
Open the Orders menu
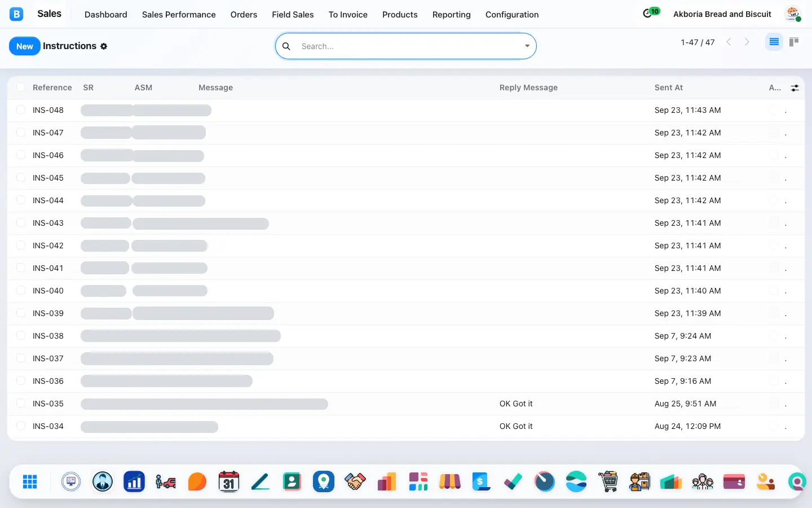click(x=244, y=15)
